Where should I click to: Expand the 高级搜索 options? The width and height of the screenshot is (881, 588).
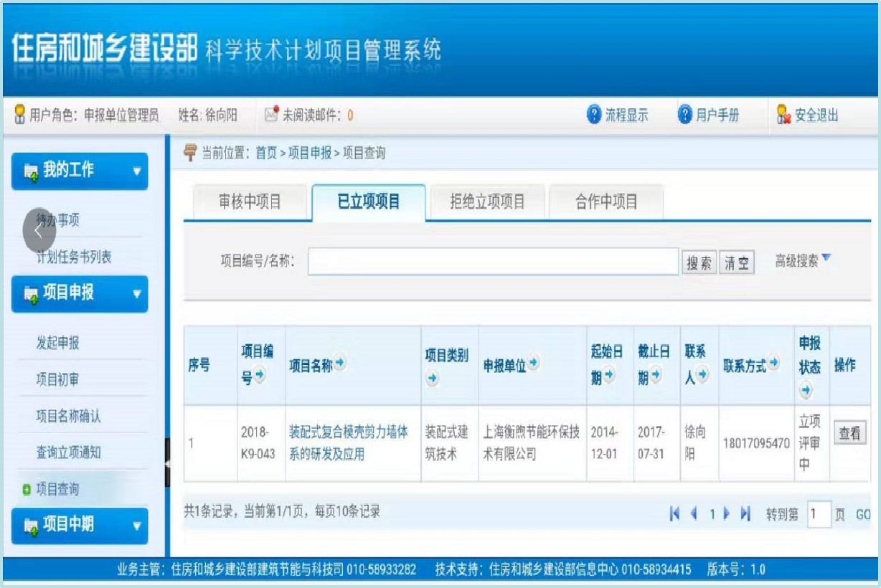pos(826,258)
